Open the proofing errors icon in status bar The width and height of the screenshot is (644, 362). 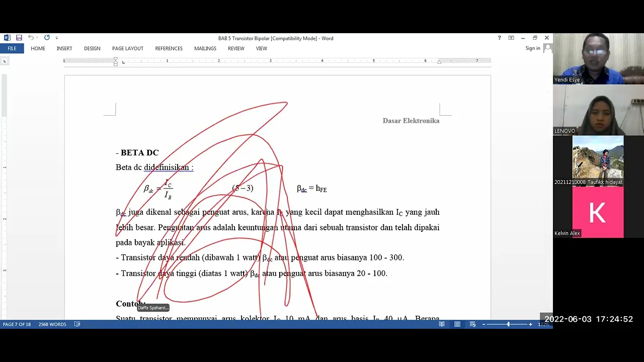(x=77, y=324)
